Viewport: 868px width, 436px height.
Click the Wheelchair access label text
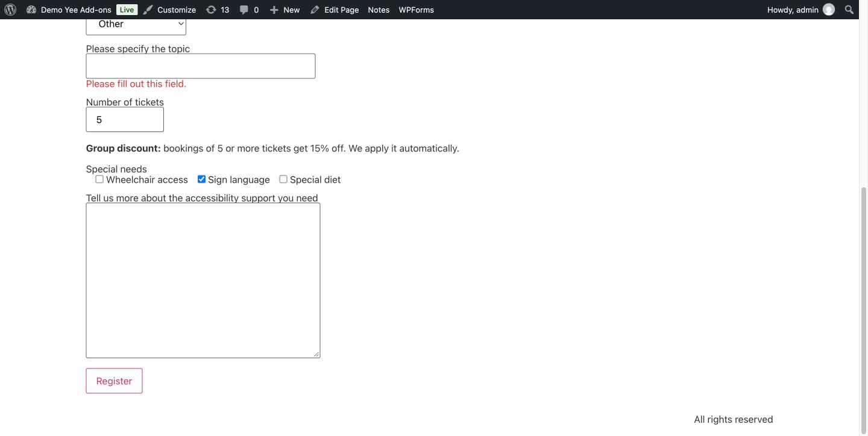pyautogui.click(x=147, y=180)
